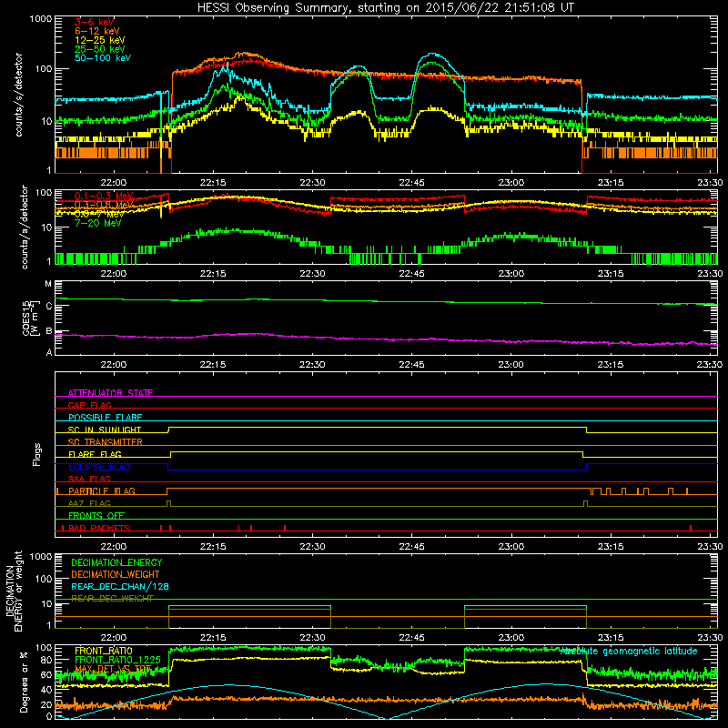Click the orange MAX_DET_VS_TOT legend label
The height and width of the screenshot is (728, 728).
tap(113, 669)
